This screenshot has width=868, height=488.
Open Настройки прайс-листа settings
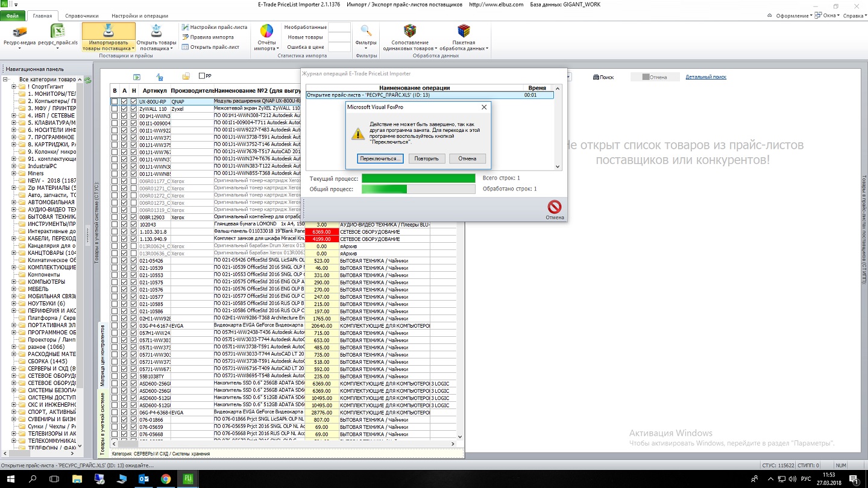pos(214,27)
